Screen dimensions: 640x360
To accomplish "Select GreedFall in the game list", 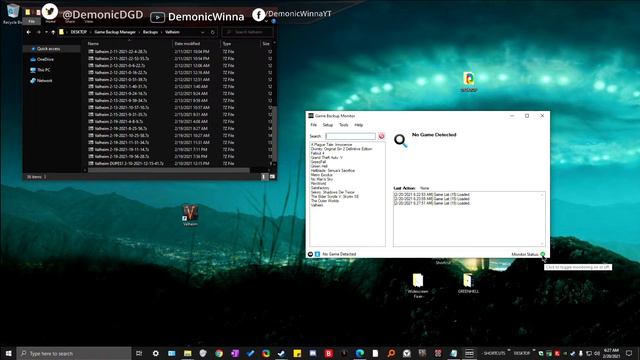I will [318, 162].
